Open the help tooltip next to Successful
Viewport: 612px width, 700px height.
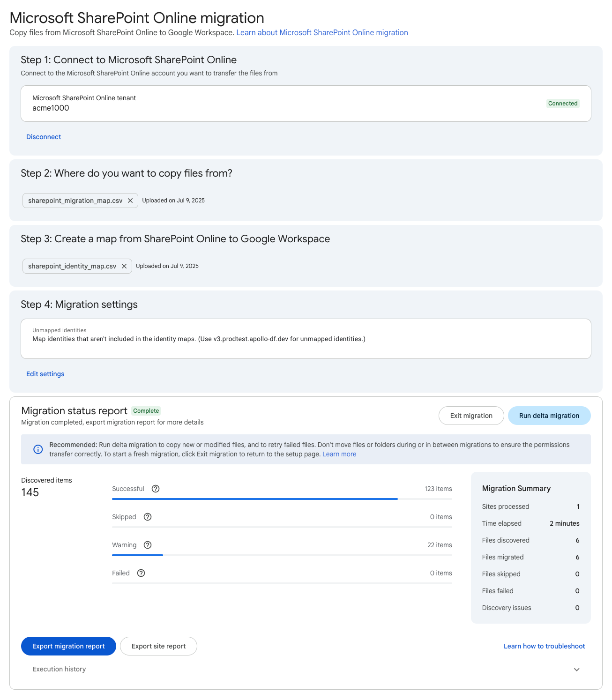tap(155, 489)
